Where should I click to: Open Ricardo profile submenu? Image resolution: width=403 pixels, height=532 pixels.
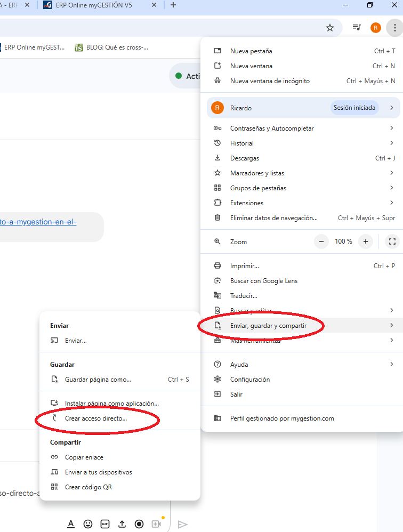point(303,108)
